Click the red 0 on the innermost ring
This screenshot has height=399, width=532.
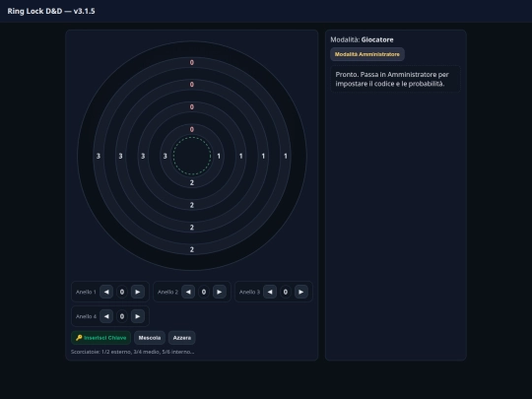coord(192,129)
